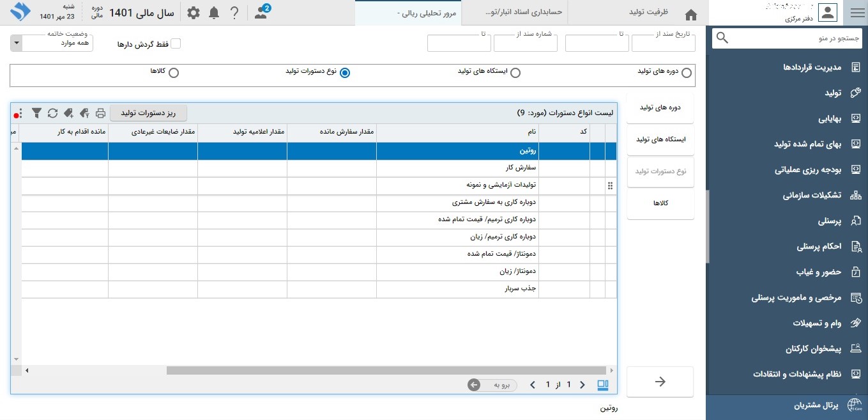
Task: Click the home icon tab
Action: pos(690,14)
